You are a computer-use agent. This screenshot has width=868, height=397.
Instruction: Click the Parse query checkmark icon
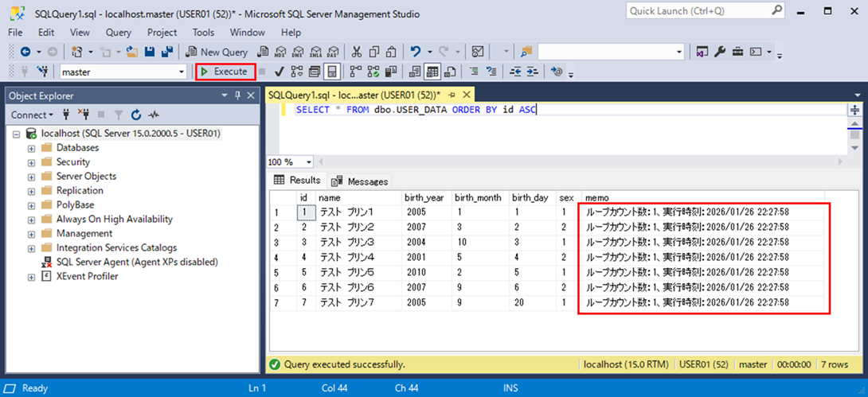pos(280,72)
